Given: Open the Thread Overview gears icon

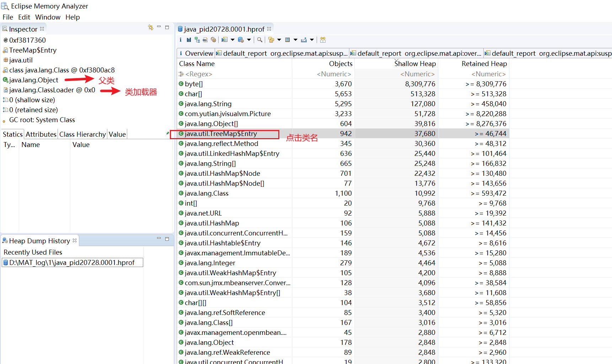Looking at the screenshot, I should pos(213,40).
